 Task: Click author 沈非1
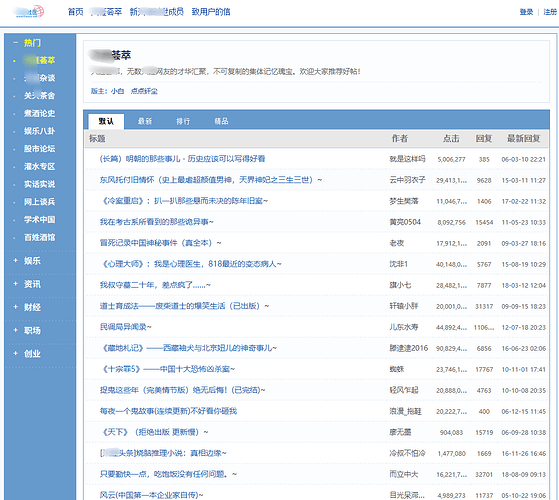coord(398,264)
